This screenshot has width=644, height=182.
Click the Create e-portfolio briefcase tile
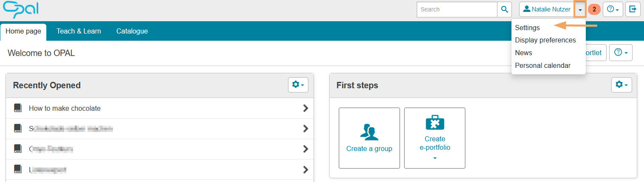pyautogui.click(x=435, y=138)
